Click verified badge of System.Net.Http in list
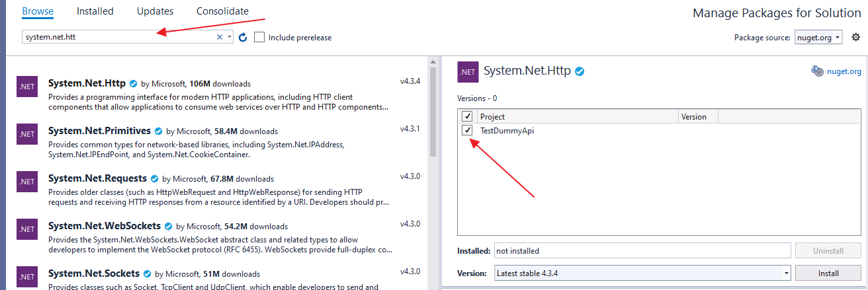 click(x=134, y=84)
